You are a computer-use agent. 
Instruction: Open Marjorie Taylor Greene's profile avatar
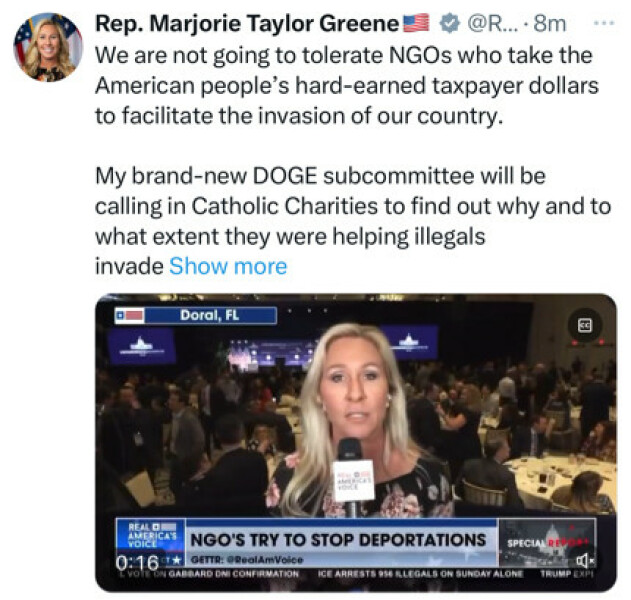[48, 47]
